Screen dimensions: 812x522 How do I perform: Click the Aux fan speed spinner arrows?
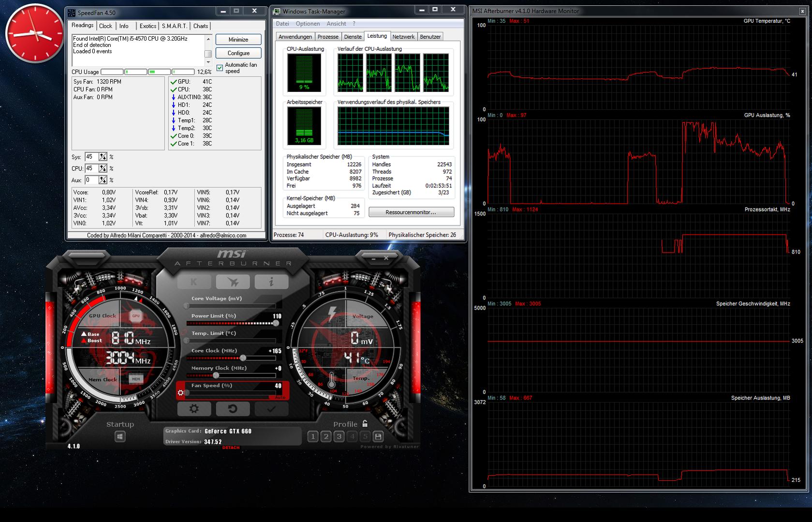click(103, 180)
